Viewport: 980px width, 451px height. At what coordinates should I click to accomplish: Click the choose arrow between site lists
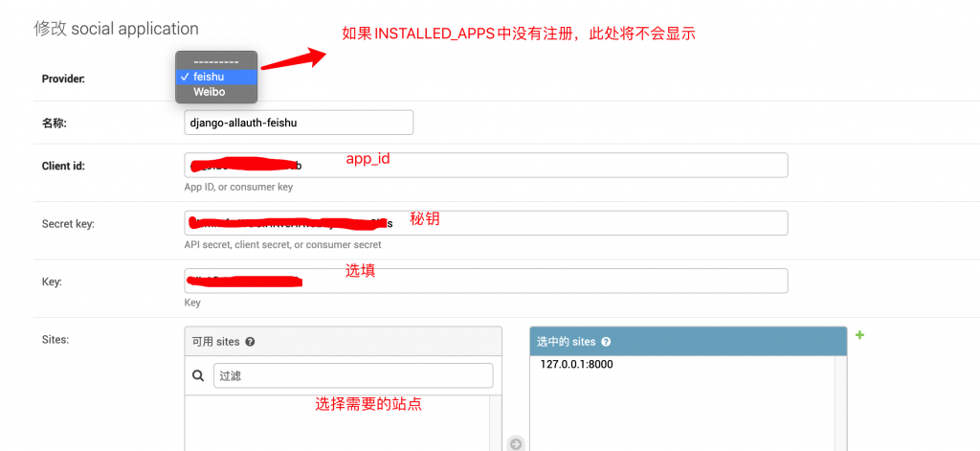[x=516, y=443]
